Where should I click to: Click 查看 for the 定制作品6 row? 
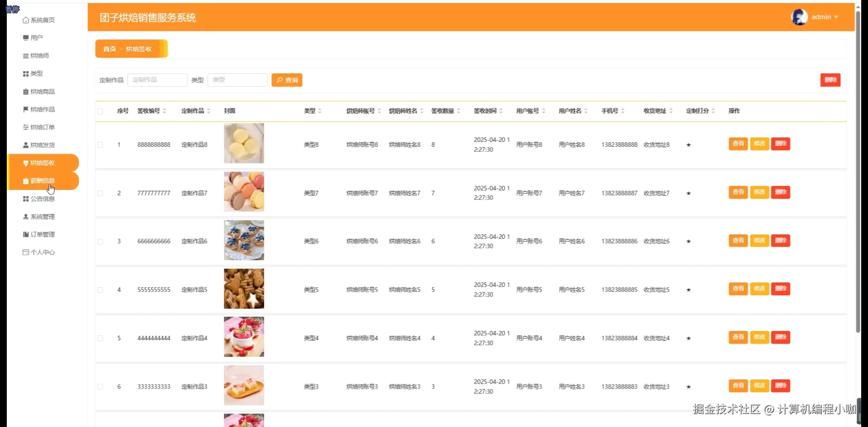tap(738, 241)
